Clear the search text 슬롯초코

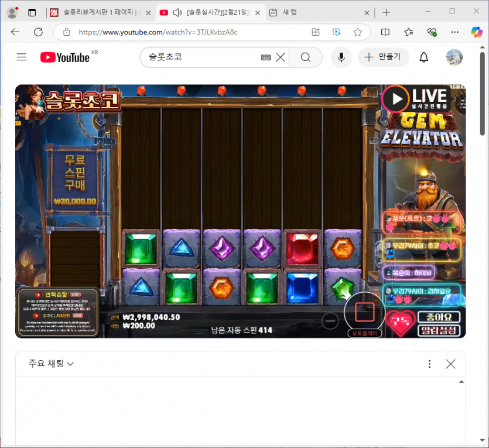click(281, 57)
